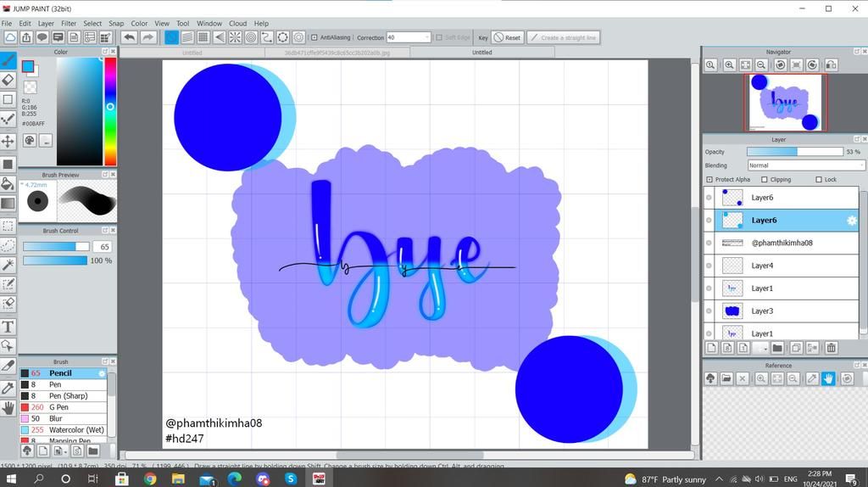
Task: Open the File menu
Action: click(x=7, y=23)
